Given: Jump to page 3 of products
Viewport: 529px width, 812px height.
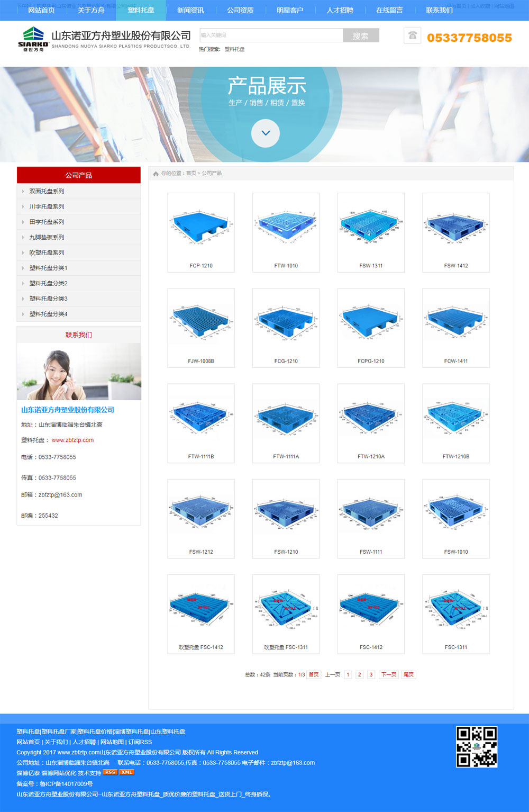Looking at the screenshot, I should tap(371, 674).
